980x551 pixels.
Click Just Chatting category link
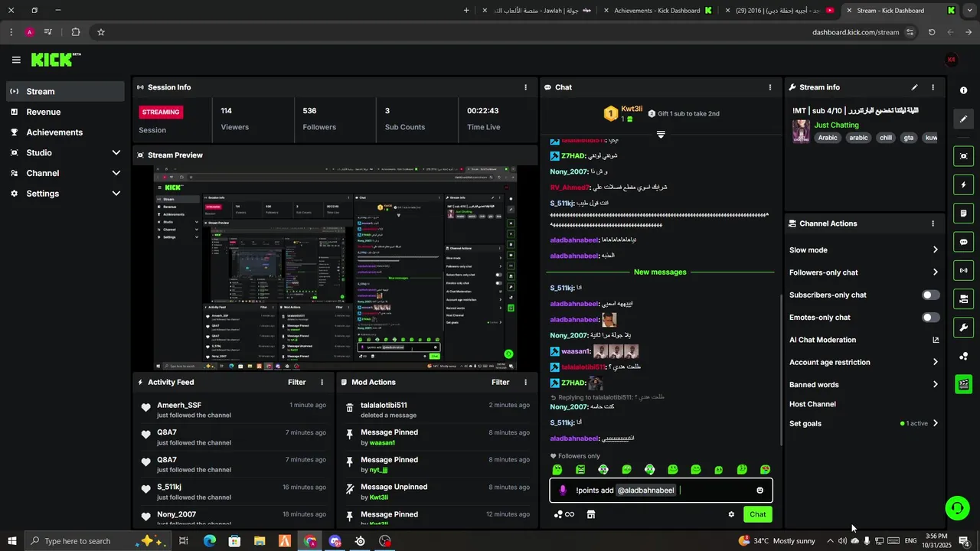pos(836,125)
